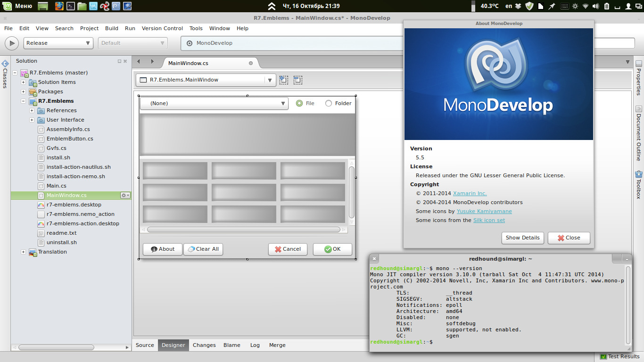Open the Release configuration dropdown
The width and height of the screenshot is (644, 362).
coord(58,43)
